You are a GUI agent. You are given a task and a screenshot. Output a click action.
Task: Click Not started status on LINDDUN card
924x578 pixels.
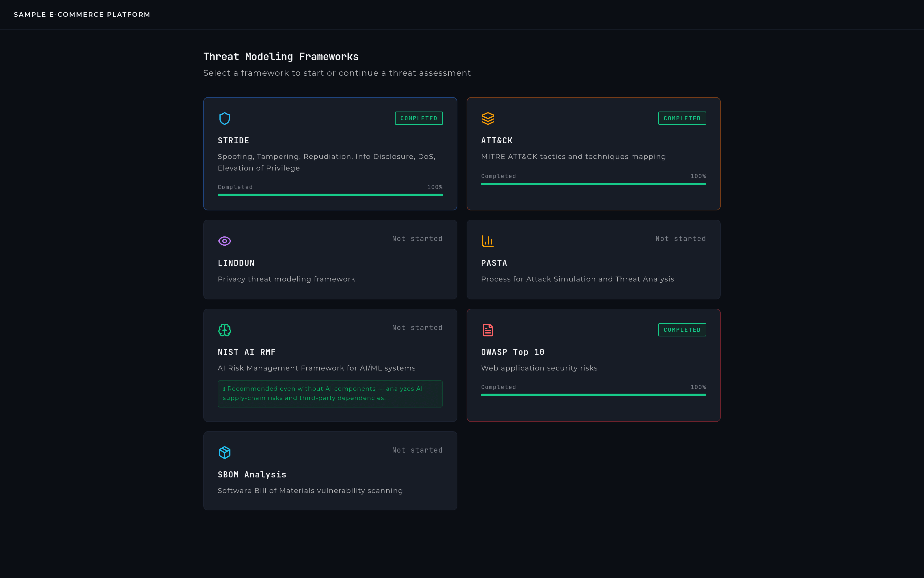pyautogui.click(x=417, y=238)
